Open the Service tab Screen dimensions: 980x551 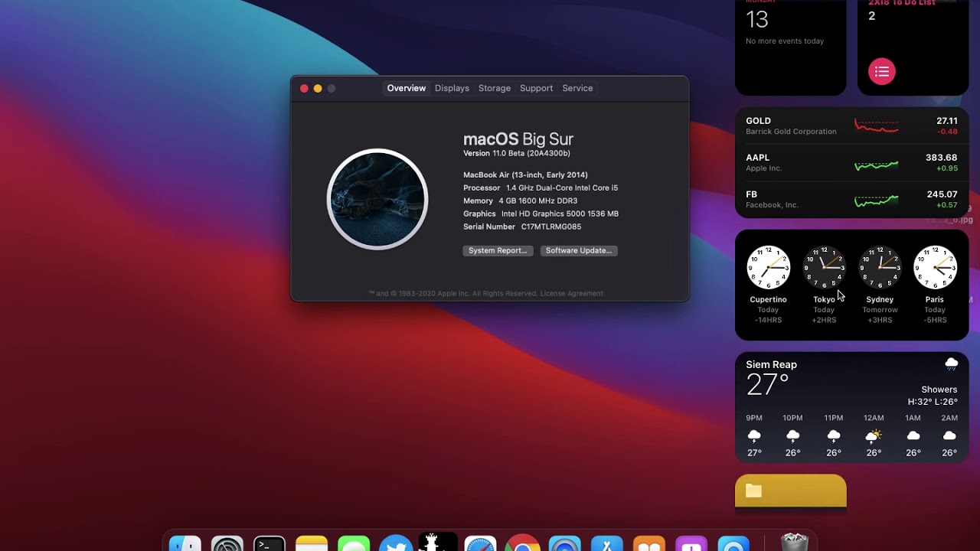(x=577, y=88)
